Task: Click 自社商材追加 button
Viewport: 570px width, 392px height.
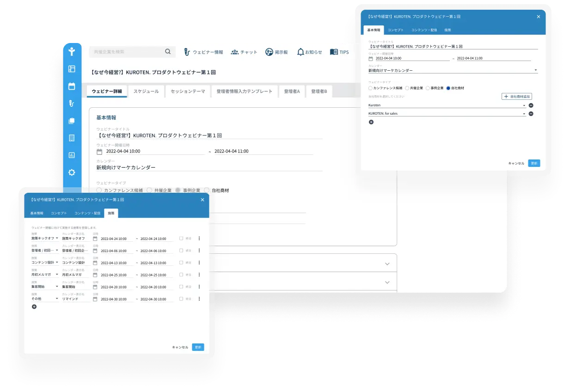Action: [517, 97]
